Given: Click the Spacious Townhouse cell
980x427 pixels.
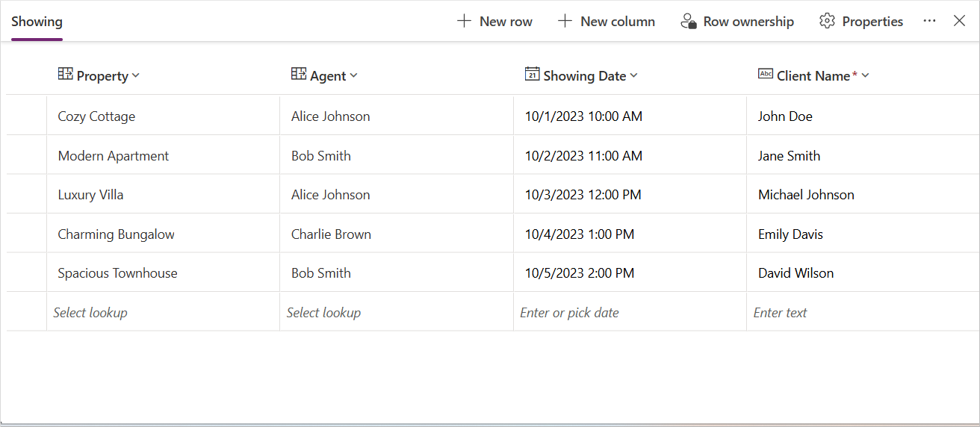Looking at the screenshot, I should (x=163, y=272).
